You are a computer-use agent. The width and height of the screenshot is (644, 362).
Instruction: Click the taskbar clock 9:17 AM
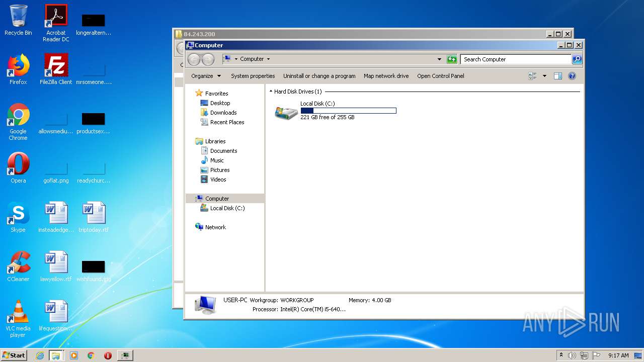click(618, 355)
